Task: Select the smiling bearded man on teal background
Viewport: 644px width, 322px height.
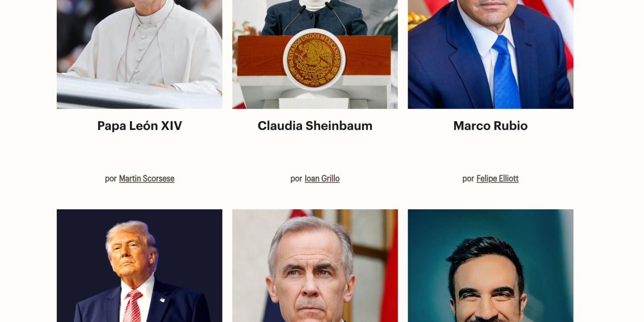Action: tap(490, 266)
